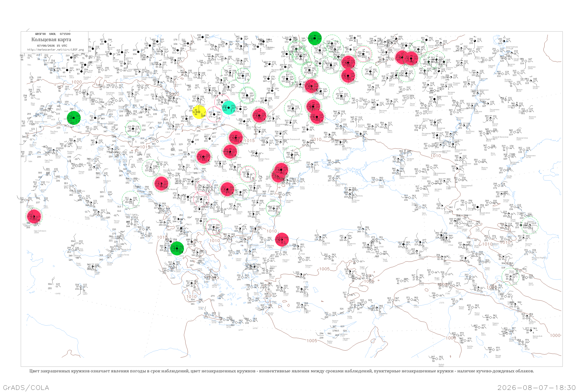This screenshot has width=588, height=392.
Task: Click the green circle above station 6786
Action: [74, 118]
